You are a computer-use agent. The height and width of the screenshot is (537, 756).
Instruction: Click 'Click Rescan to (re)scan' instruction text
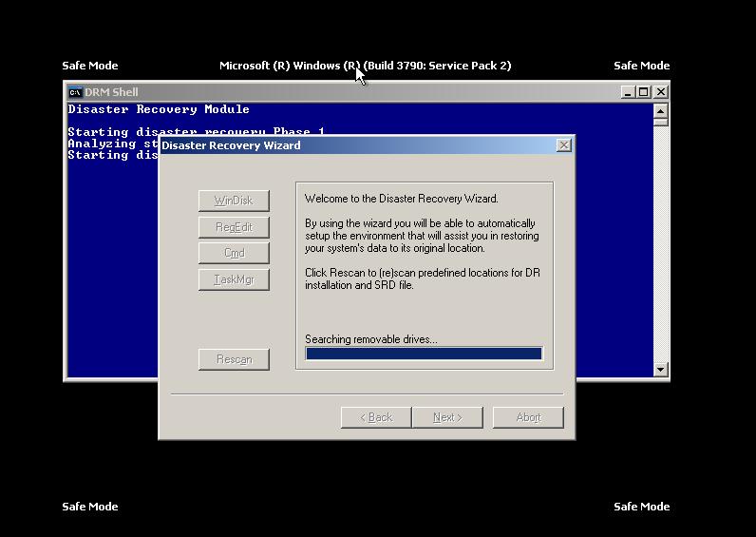(423, 278)
